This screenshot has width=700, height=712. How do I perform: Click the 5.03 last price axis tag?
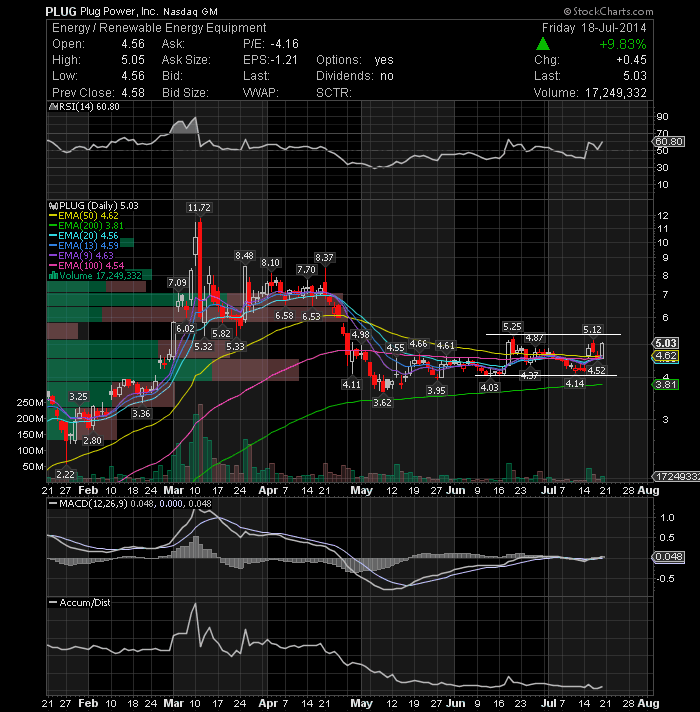(666, 343)
